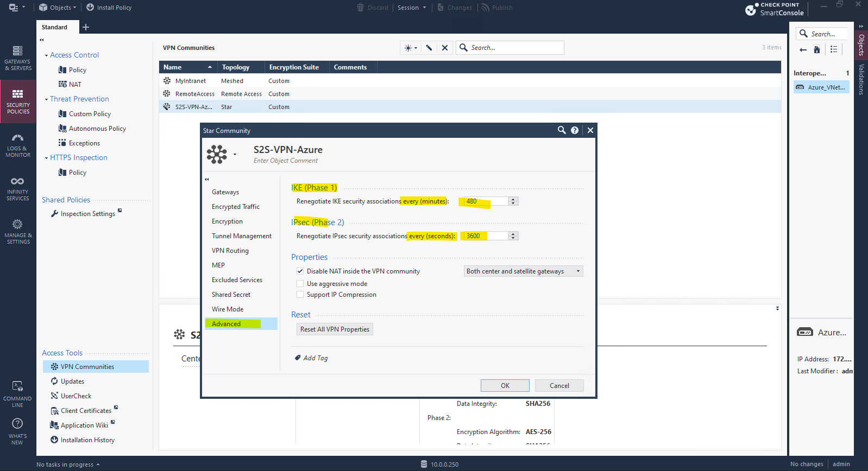Viewport: 868px width, 471px height.
Task: Click Cancel button in Star Community dialog
Action: point(559,385)
